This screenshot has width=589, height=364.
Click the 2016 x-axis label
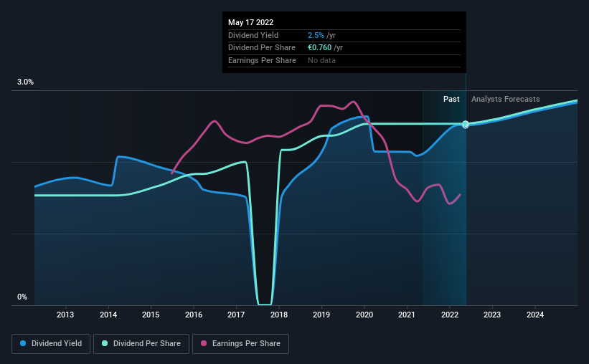point(194,315)
